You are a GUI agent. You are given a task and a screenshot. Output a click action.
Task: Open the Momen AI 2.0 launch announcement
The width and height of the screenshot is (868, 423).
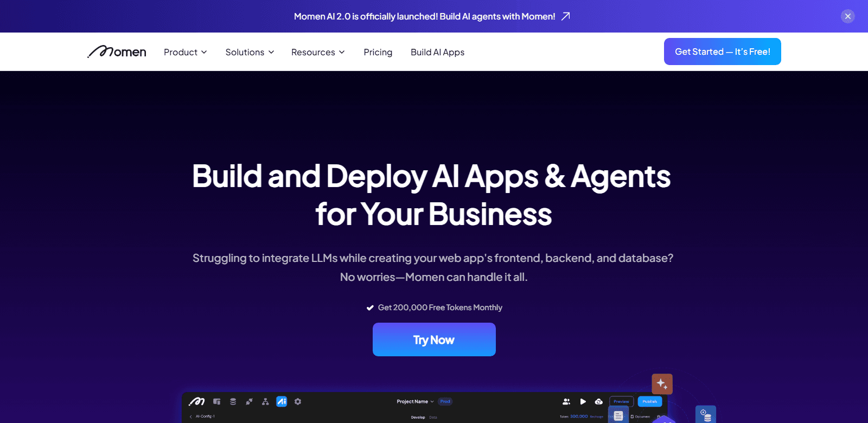425,16
